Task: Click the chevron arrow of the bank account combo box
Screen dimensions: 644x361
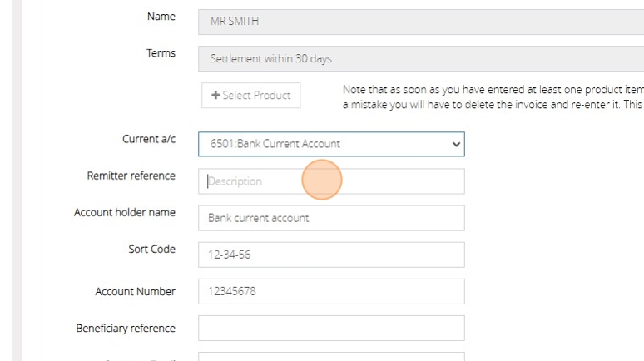Action: [x=455, y=144]
